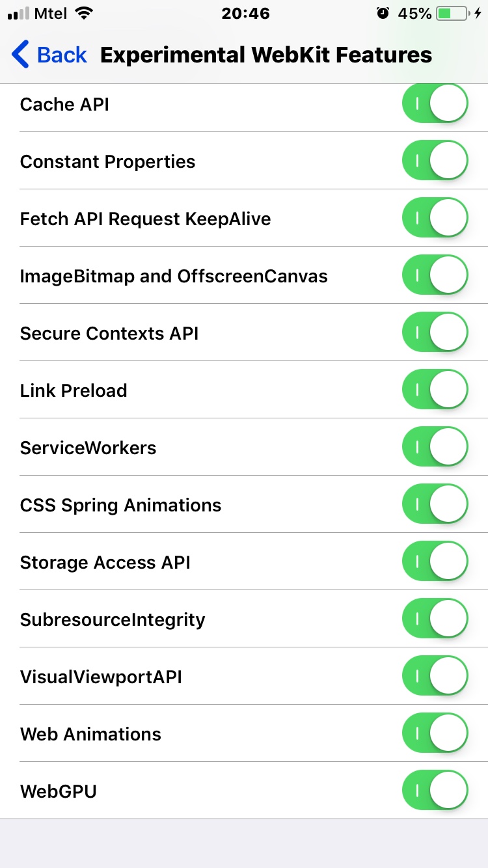Screen dimensions: 488x868
Task: Toggle Fetch API Request KeepAlive off
Action: 435,219
